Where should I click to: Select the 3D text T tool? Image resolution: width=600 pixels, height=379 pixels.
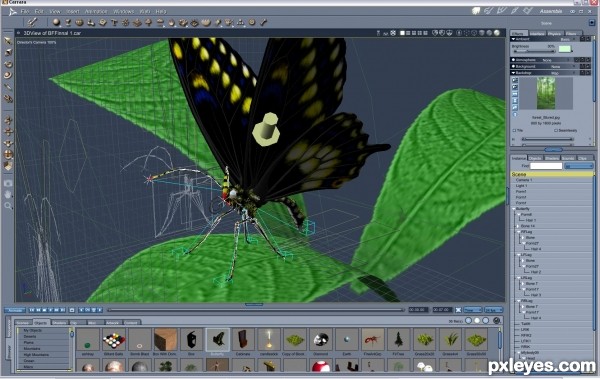[x=114, y=23]
